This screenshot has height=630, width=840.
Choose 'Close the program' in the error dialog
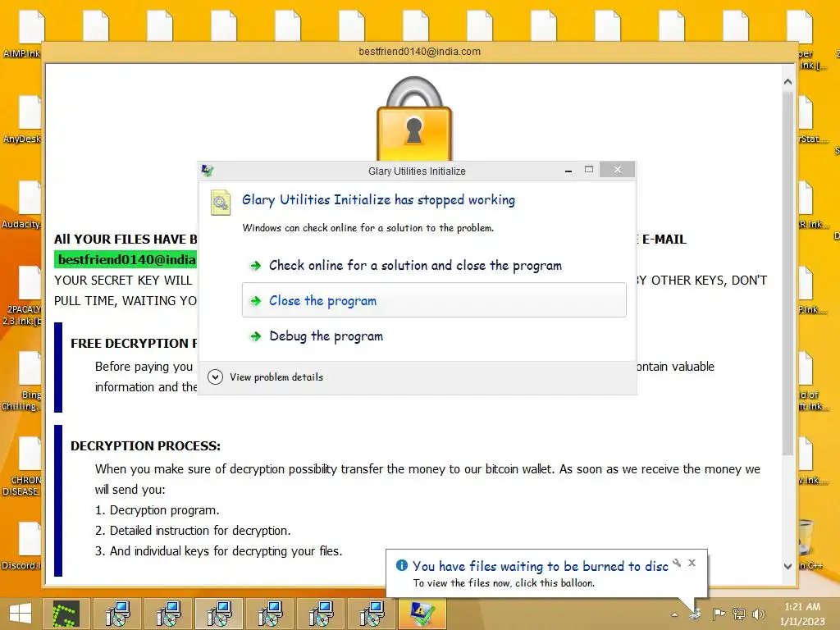click(434, 300)
